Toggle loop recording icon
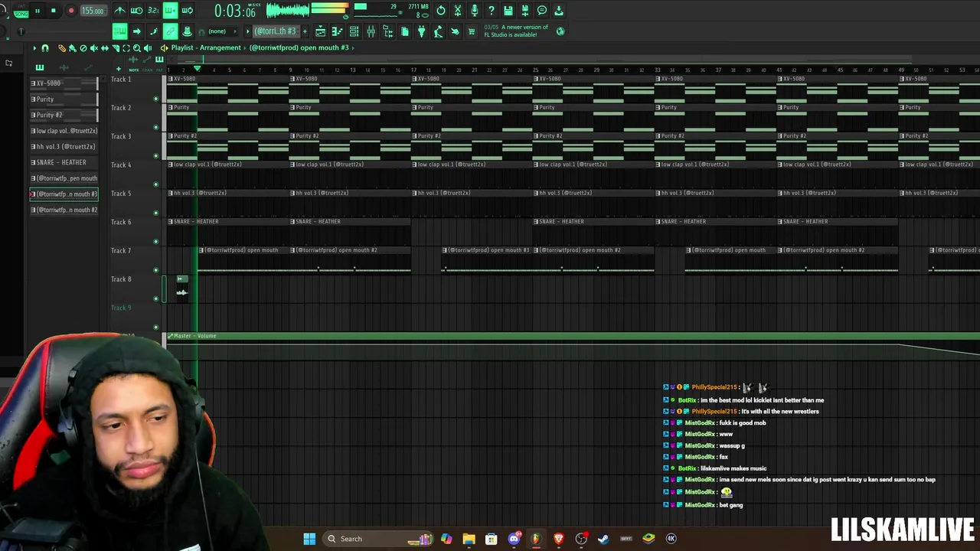Image resolution: width=980 pixels, height=551 pixels. coord(187,11)
